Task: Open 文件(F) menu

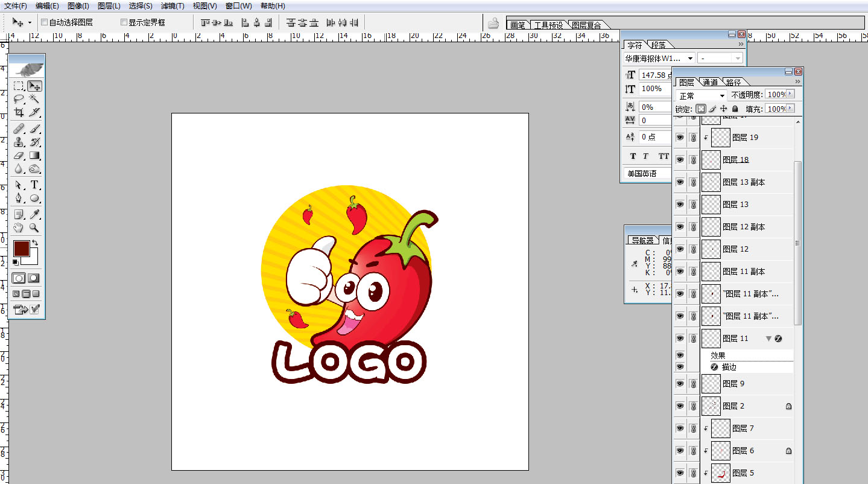Action: pos(16,6)
